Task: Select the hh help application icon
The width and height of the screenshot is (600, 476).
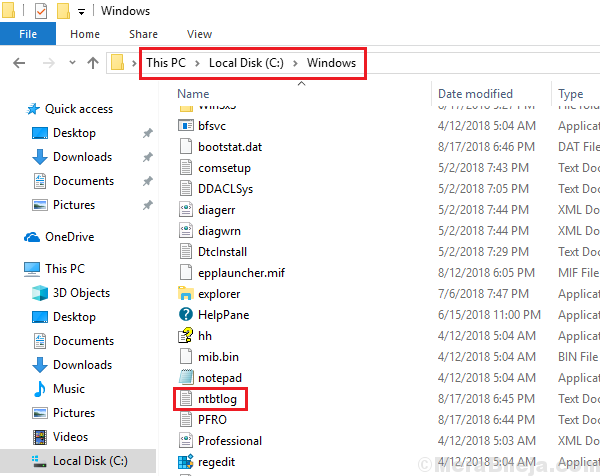Action: (186, 335)
